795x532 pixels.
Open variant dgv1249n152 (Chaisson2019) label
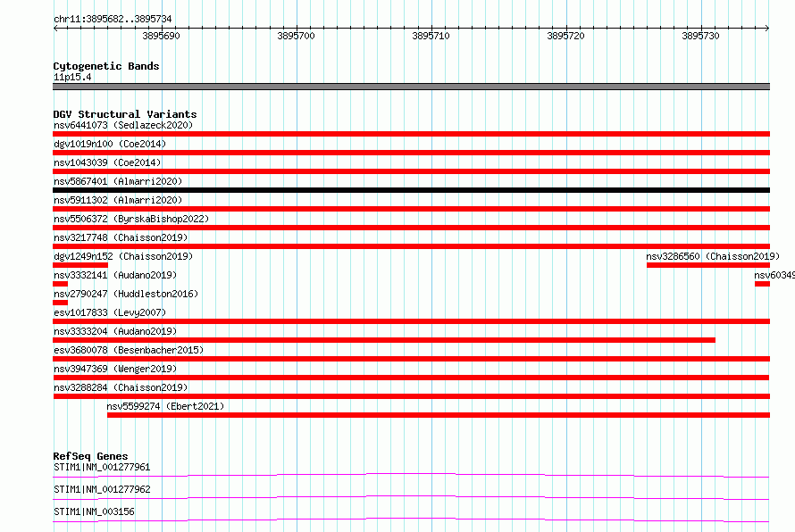point(123,256)
